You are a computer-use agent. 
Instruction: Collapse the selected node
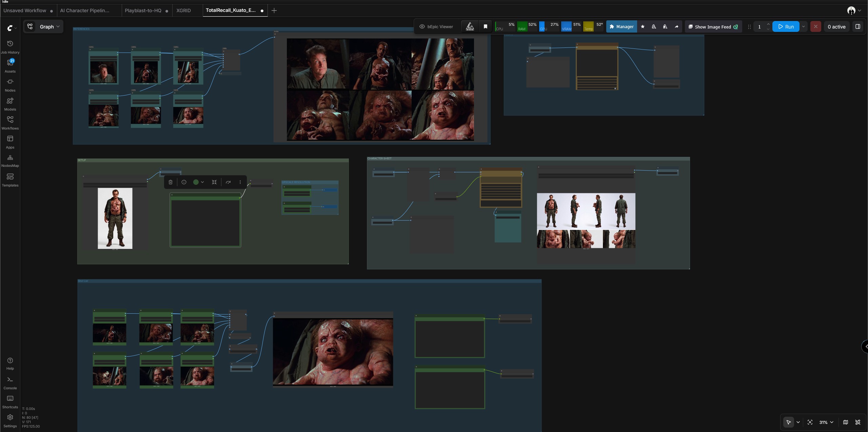[x=214, y=182]
